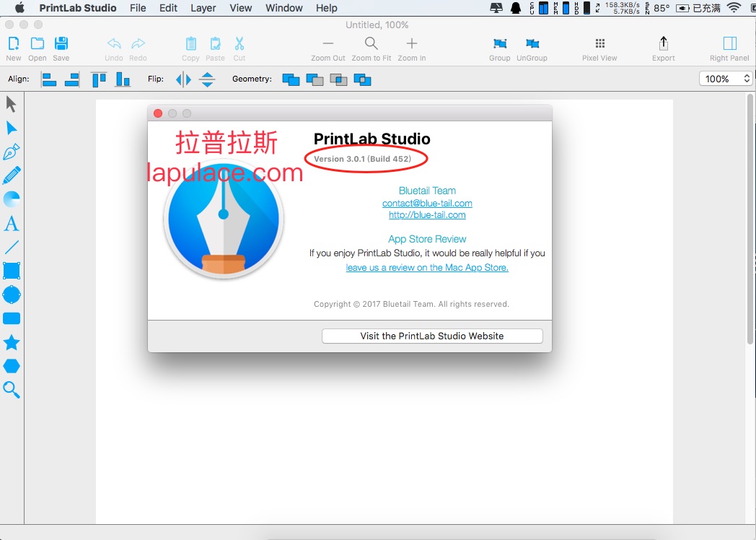
Task: Open the File menu
Action: [138, 8]
